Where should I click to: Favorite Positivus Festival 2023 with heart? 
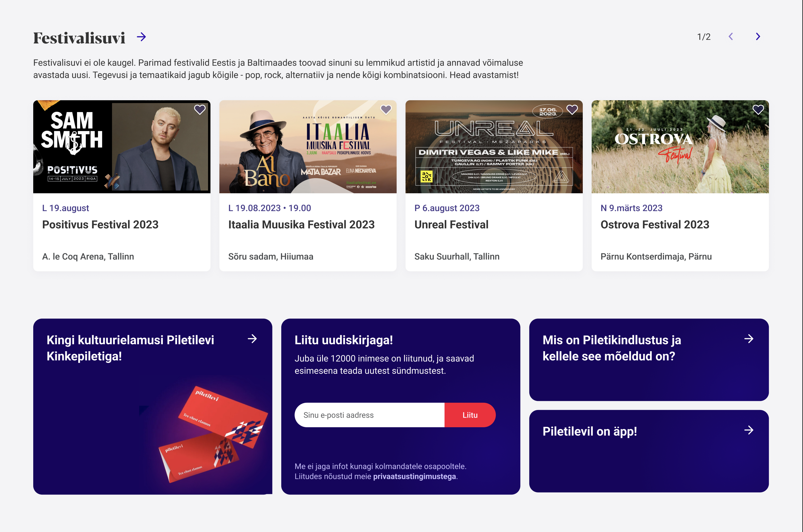(x=200, y=110)
